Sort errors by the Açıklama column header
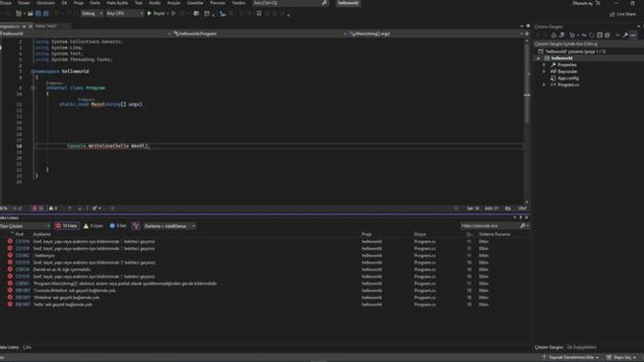 [42, 235]
